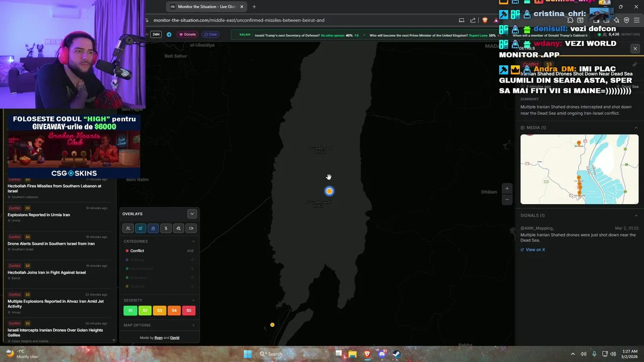Image resolution: width=644 pixels, height=362 pixels.
Task: Open Hezbollah Joins Iran in Fight event
Action: click(x=57, y=272)
